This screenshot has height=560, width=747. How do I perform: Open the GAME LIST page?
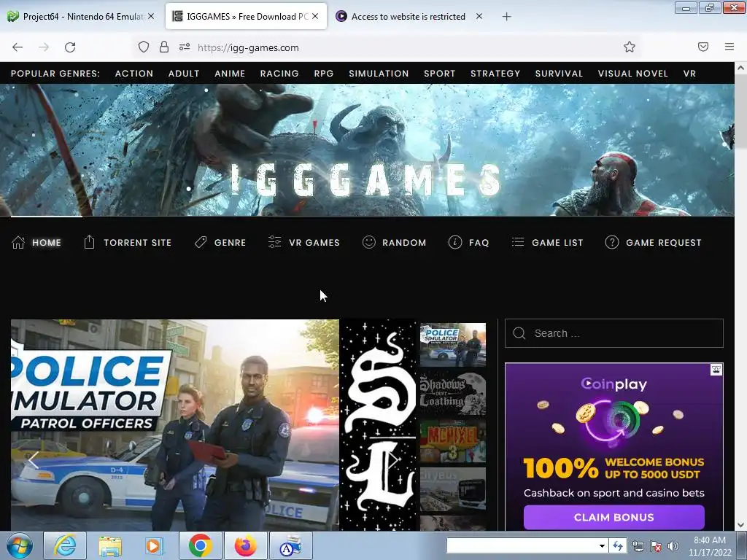click(547, 242)
